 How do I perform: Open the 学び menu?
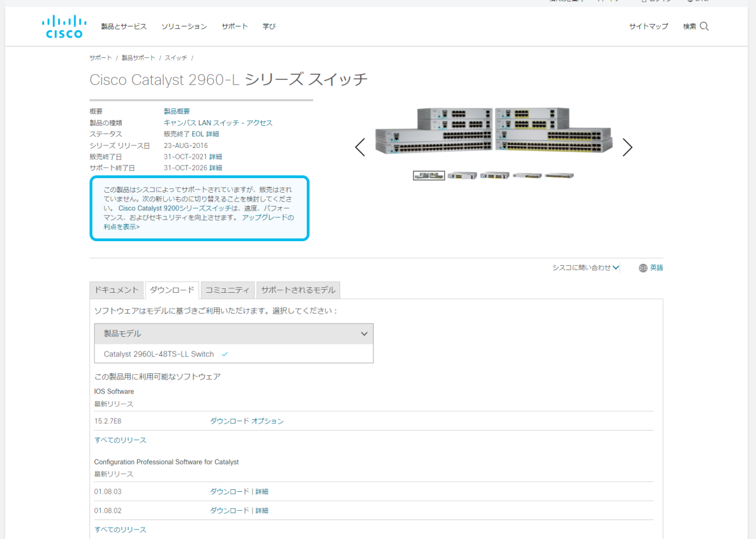point(269,26)
